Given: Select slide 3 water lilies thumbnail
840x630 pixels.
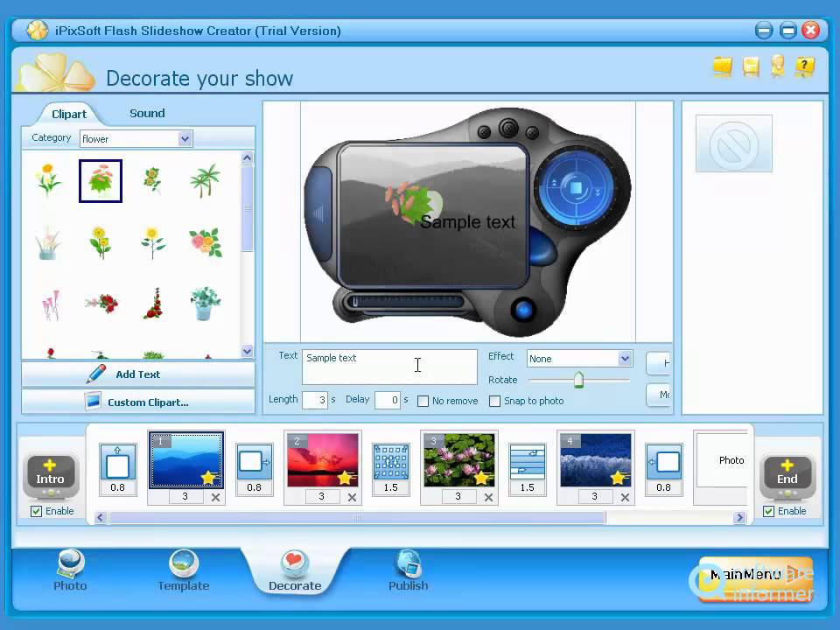Looking at the screenshot, I should [x=459, y=459].
